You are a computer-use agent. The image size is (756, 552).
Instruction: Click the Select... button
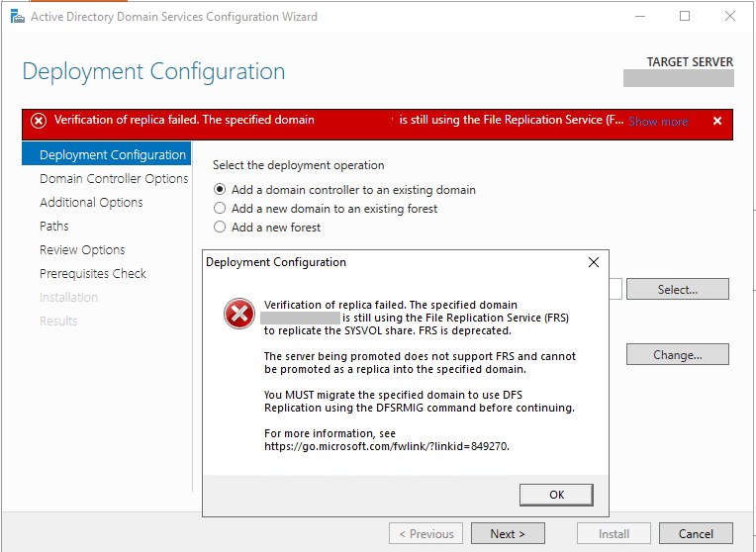(x=678, y=289)
